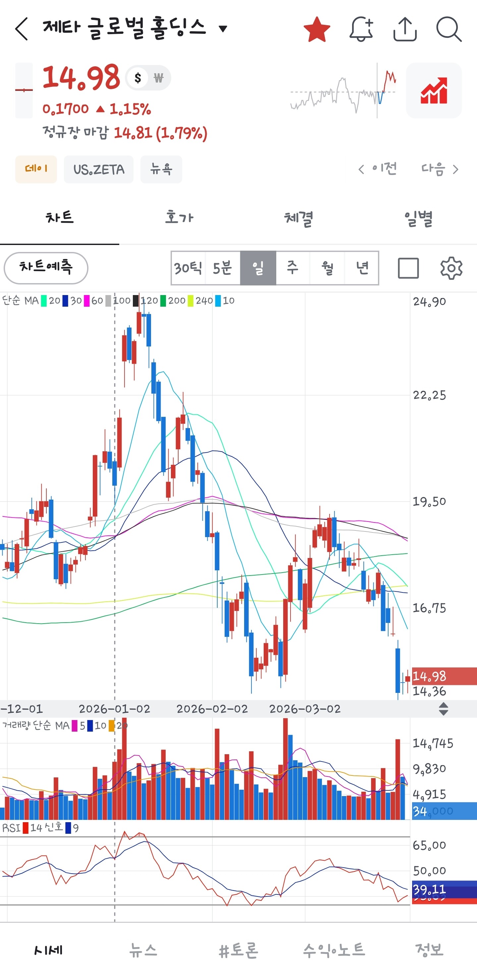Tap the MA 200 green color swatch
This screenshot has width=477, height=980.
coord(163,301)
